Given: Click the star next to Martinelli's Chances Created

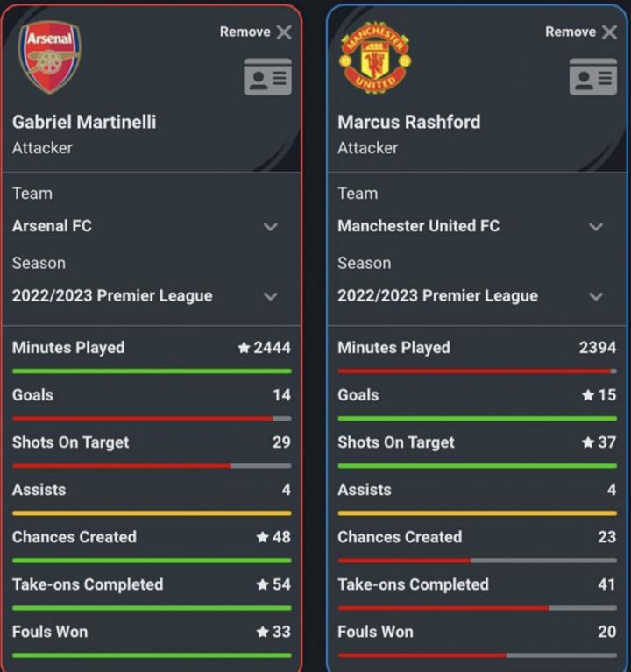Looking at the screenshot, I should point(262,537).
